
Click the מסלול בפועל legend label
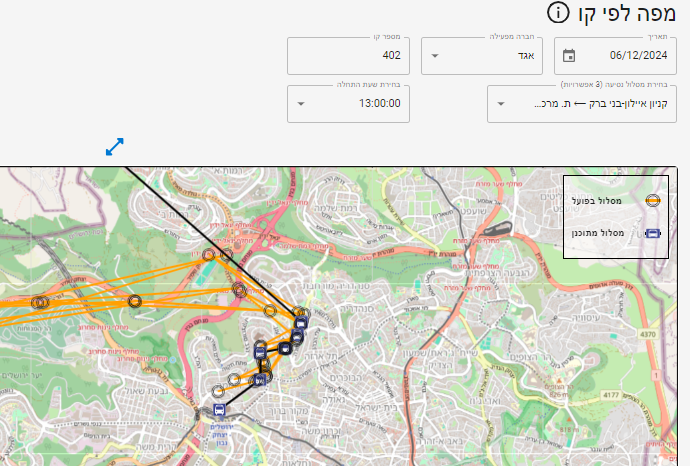tap(596, 201)
